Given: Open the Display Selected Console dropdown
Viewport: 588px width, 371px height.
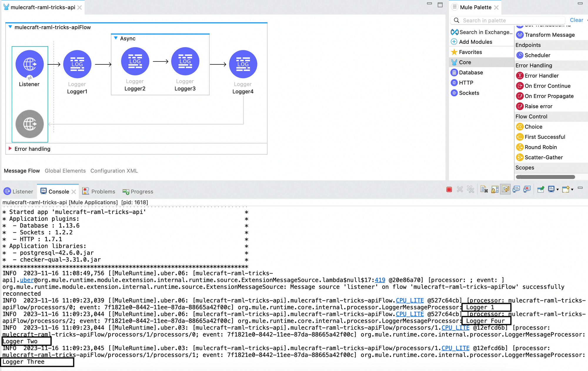Looking at the screenshot, I should [x=557, y=190].
